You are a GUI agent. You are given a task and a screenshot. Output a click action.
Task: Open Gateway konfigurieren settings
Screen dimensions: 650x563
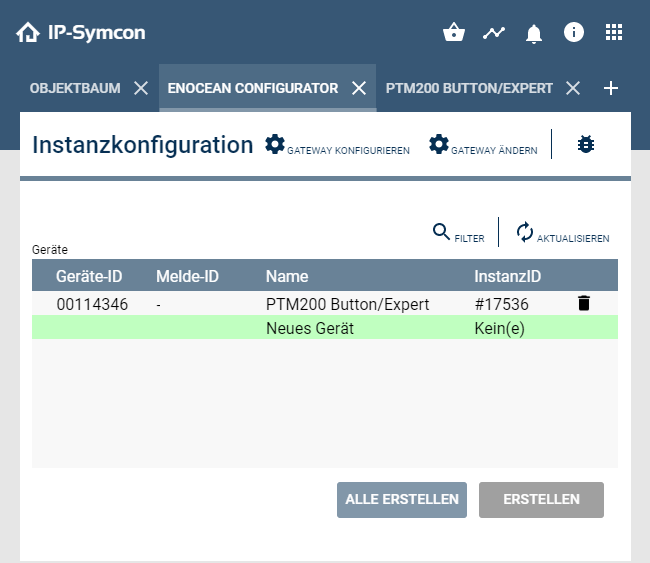(337, 146)
